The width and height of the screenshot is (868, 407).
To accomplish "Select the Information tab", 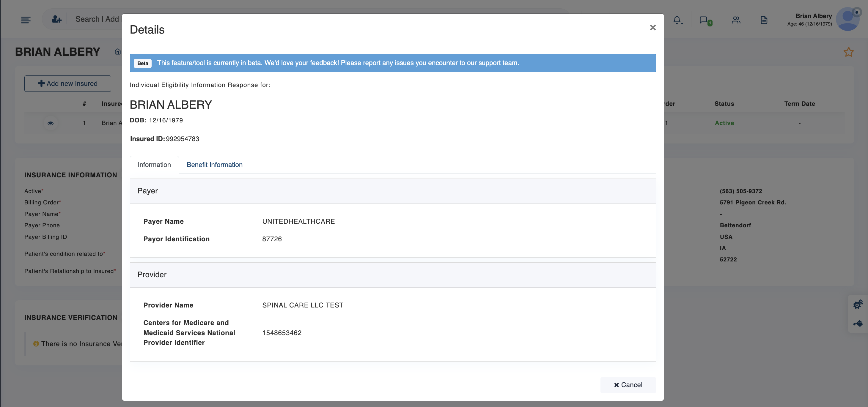I will (x=154, y=165).
